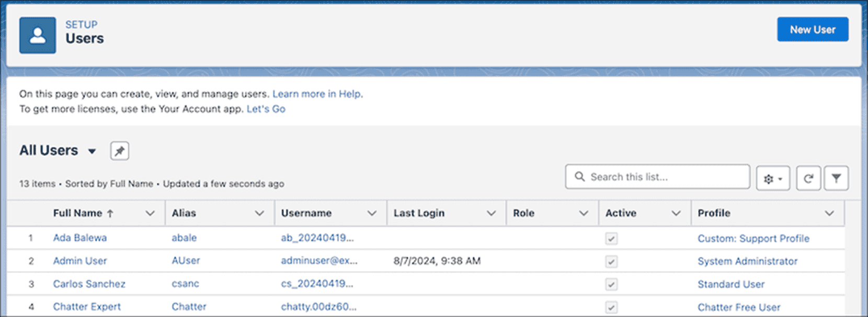The width and height of the screenshot is (868, 317).
Task: Click the 8/7/2024, 9:38 AM cell
Action: (x=437, y=261)
